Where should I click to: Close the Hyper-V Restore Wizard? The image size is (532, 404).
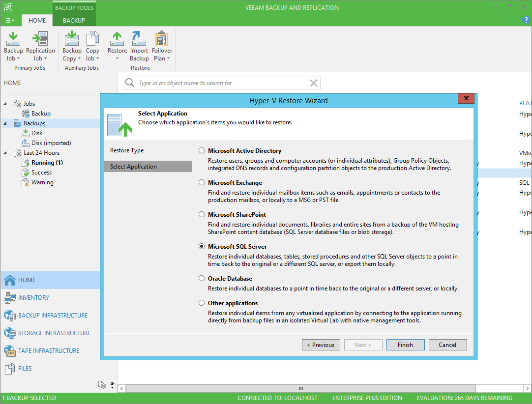466,98
